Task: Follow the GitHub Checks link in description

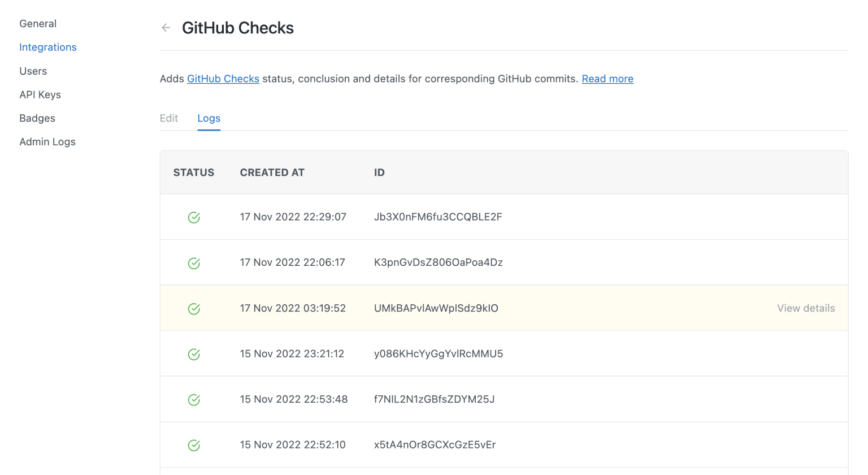Action: pyautogui.click(x=223, y=79)
